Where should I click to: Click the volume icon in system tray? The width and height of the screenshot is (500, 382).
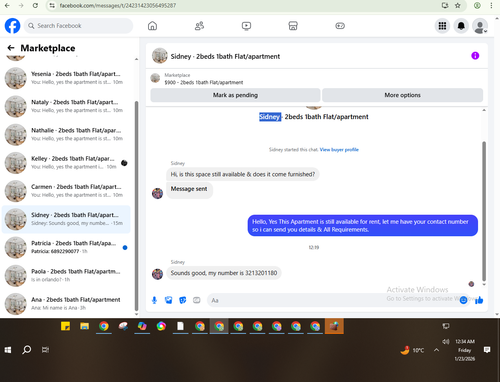pos(446,341)
